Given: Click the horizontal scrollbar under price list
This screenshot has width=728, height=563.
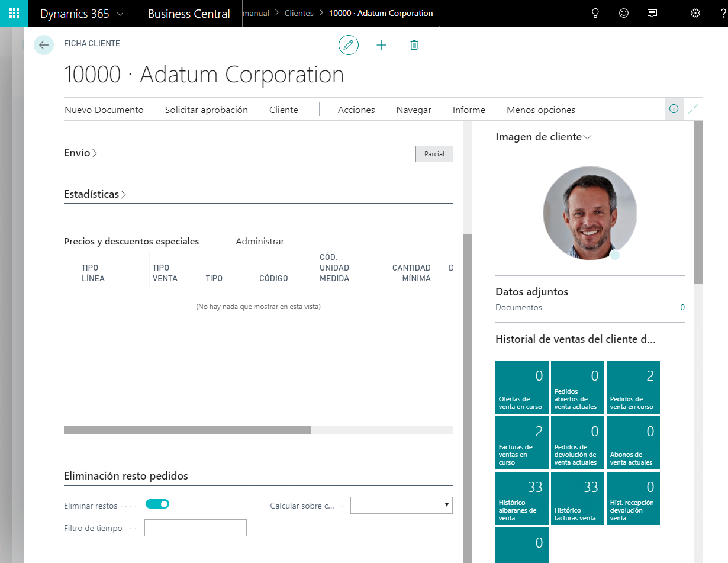Looking at the screenshot, I should (187, 430).
